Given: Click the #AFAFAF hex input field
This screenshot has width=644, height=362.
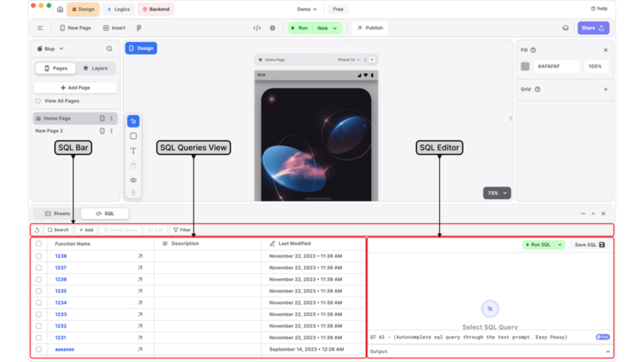Looking at the screenshot, I should (x=556, y=67).
